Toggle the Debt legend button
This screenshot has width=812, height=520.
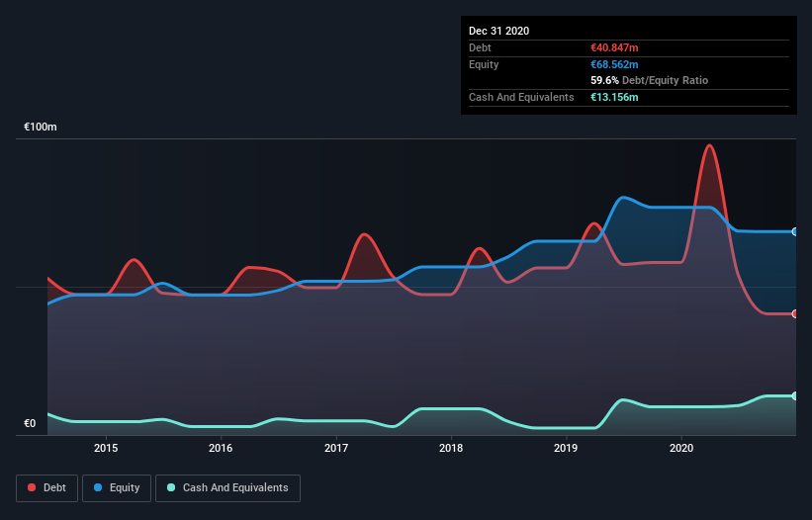click(x=46, y=488)
